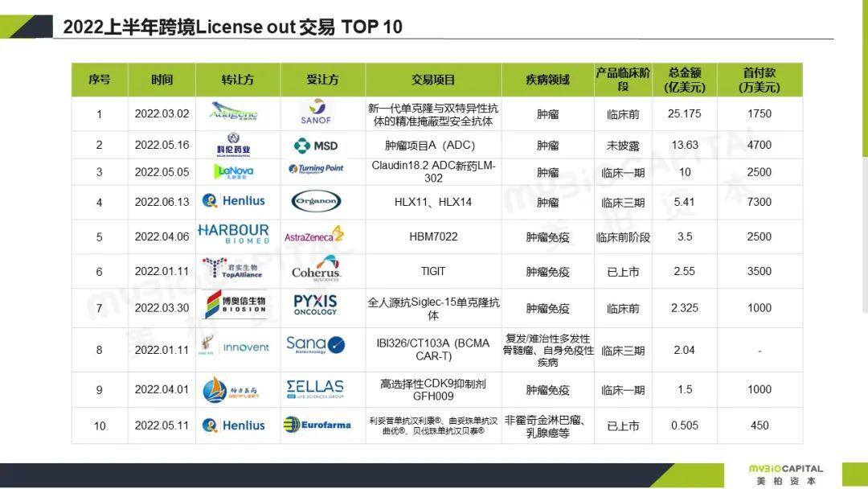Click the Harbour BioMed logo

[233, 234]
